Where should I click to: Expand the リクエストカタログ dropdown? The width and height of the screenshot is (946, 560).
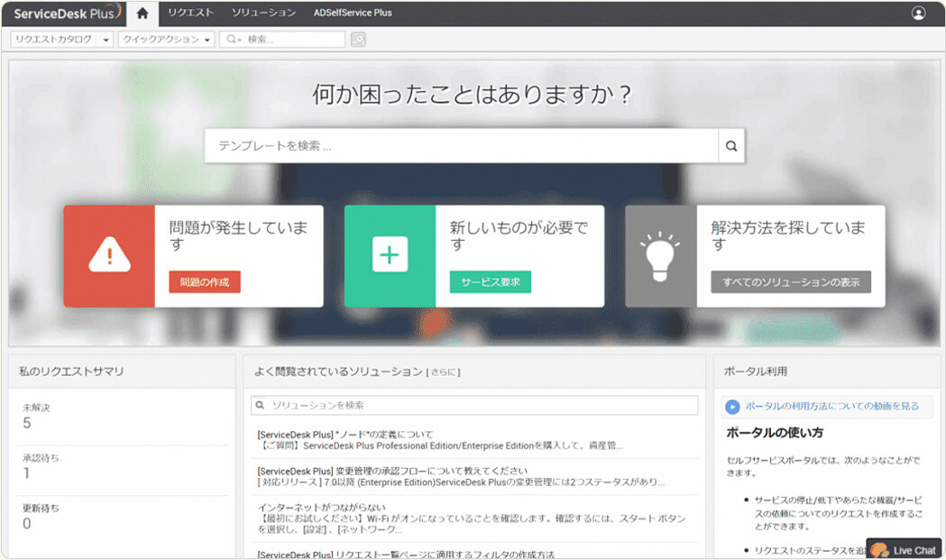tap(106, 40)
